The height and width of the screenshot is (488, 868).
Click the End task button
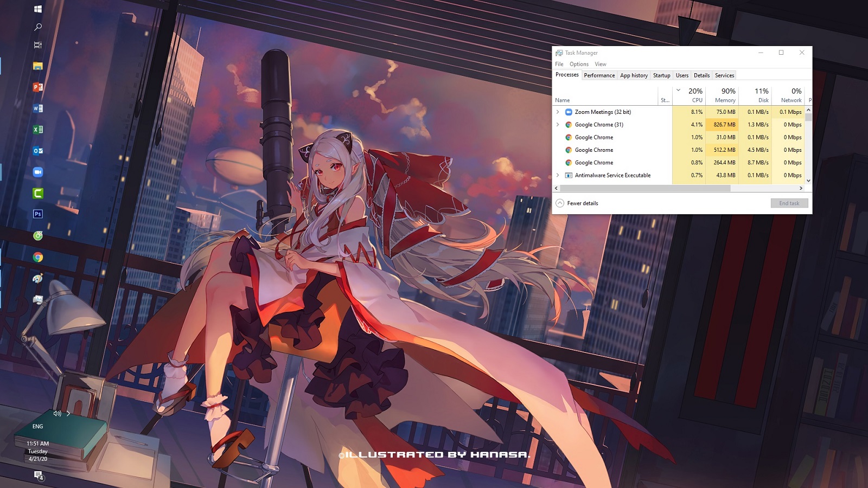click(x=789, y=203)
